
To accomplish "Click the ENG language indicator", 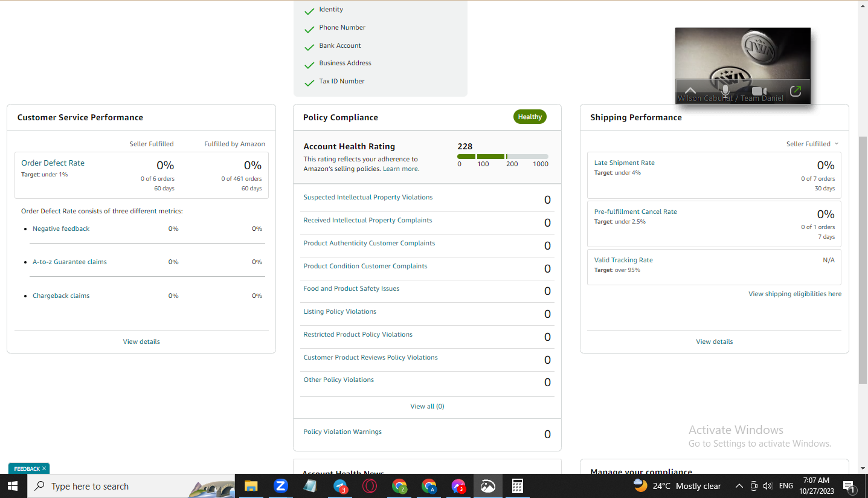I will tap(786, 486).
